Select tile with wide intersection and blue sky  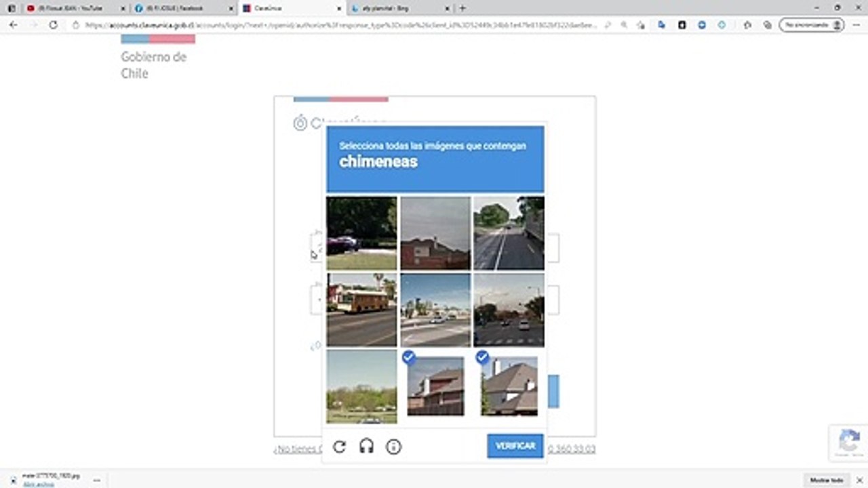point(435,310)
